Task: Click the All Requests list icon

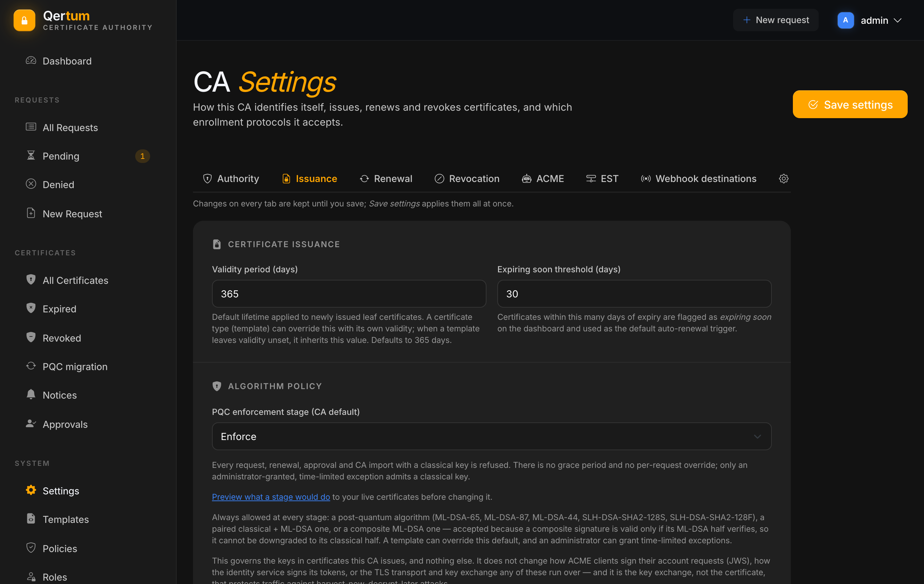Action: tap(31, 127)
